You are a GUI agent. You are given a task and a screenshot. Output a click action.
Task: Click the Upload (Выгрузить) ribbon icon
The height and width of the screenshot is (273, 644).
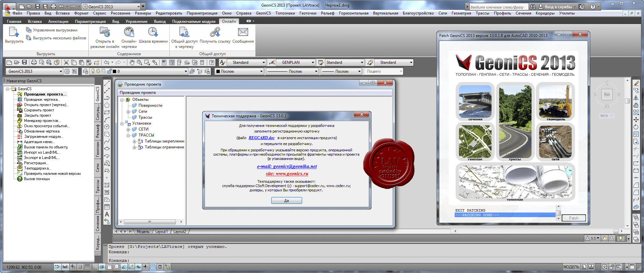pos(14,32)
